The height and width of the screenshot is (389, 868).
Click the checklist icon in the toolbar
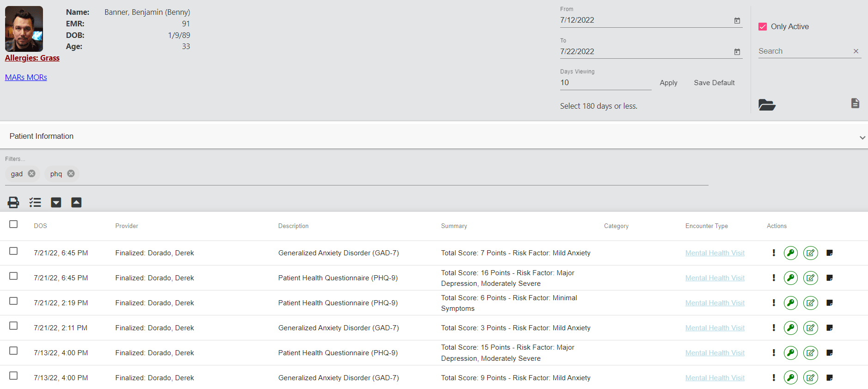[35, 202]
